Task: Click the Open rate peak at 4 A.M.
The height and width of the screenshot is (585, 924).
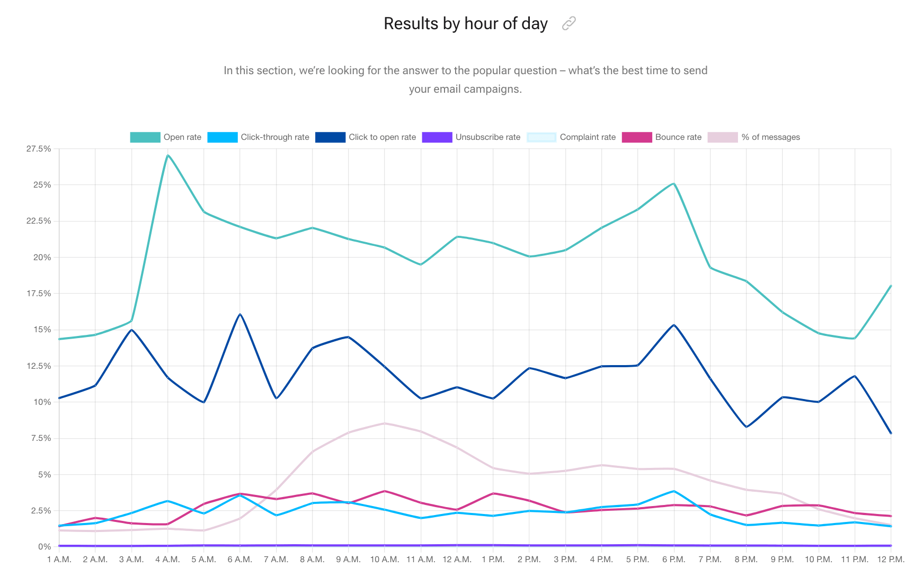Action: click(168, 156)
